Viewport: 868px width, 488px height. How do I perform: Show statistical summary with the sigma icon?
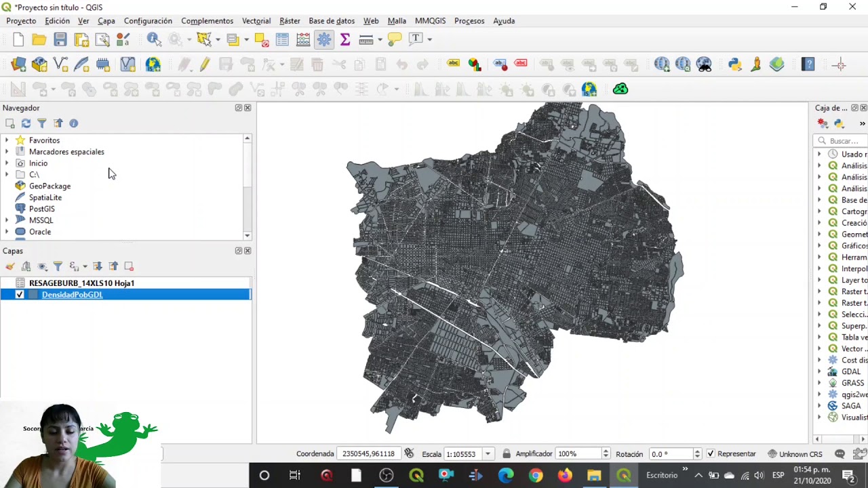(x=345, y=39)
